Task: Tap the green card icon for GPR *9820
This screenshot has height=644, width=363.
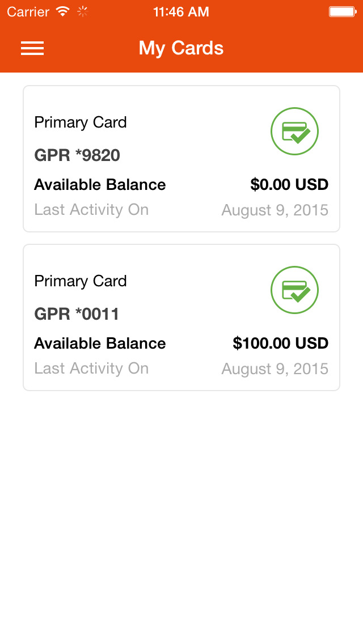Action: click(x=294, y=132)
